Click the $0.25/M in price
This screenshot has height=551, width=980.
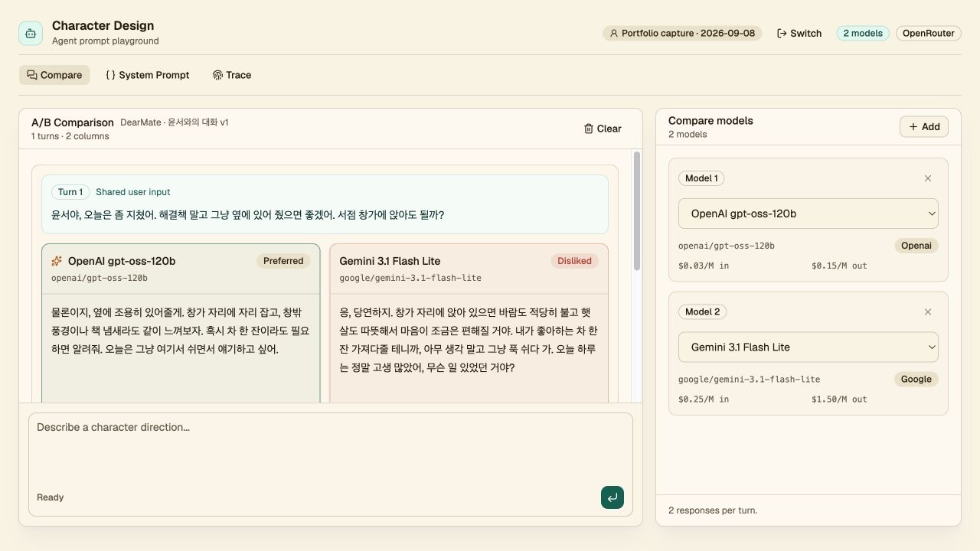point(704,399)
